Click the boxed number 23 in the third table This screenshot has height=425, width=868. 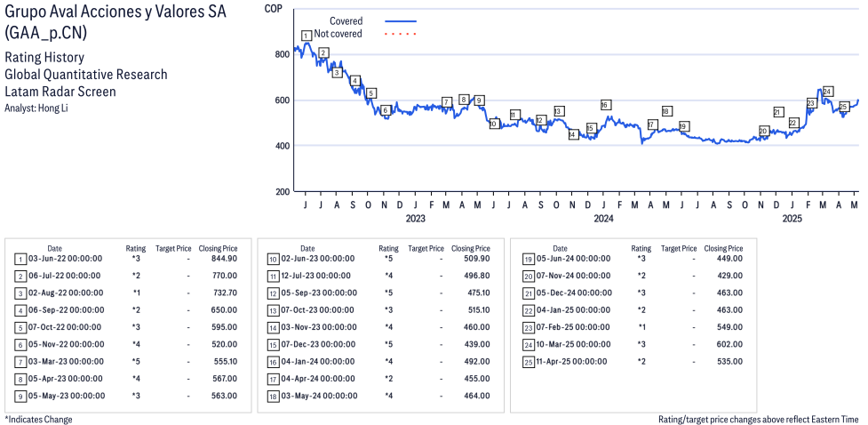(x=528, y=327)
